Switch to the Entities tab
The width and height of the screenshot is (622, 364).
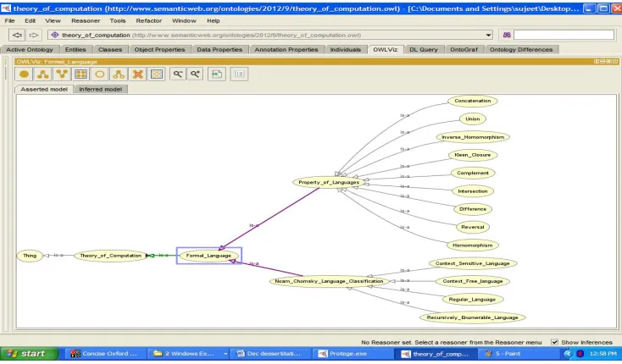click(x=75, y=49)
